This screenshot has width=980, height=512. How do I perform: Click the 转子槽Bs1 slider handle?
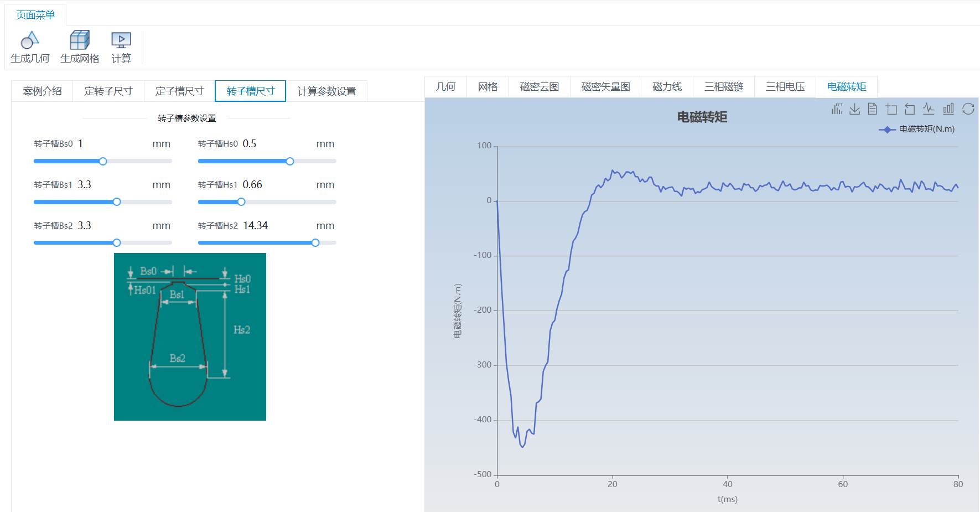click(117, 202)
